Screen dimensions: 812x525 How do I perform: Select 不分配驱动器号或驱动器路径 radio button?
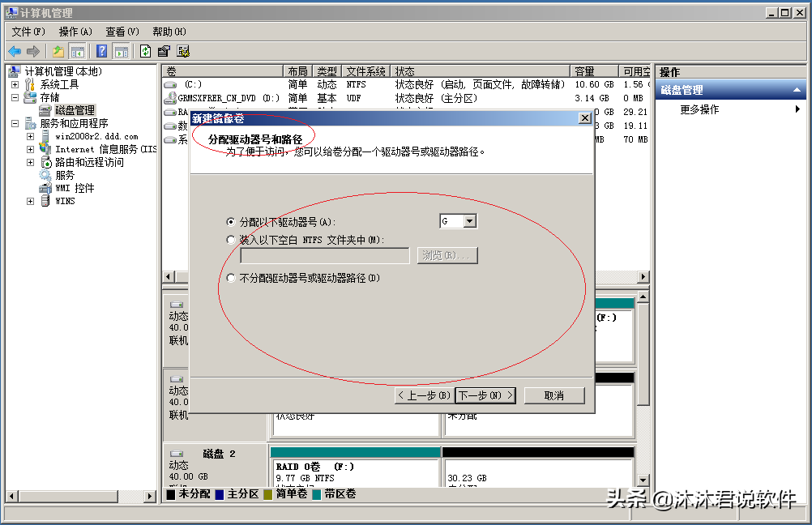[x=231, y=278]
